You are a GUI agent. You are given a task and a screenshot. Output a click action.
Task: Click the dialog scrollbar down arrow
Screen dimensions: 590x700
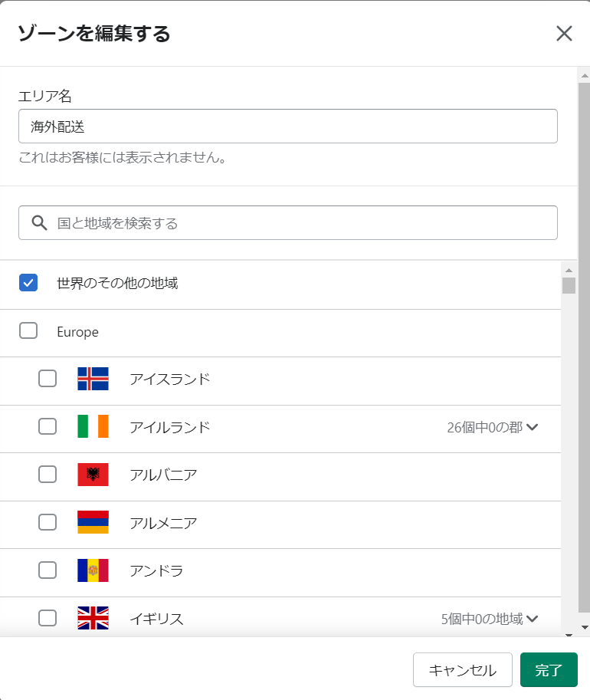pos(585,627)
